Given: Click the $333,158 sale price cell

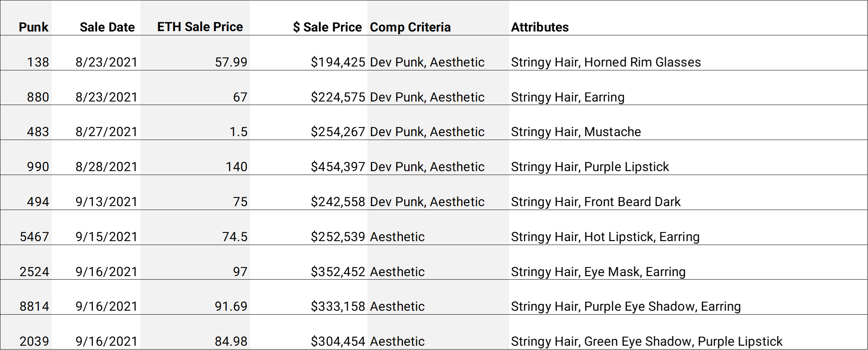Looking at the screenshot, I should (x=308, y=297).
